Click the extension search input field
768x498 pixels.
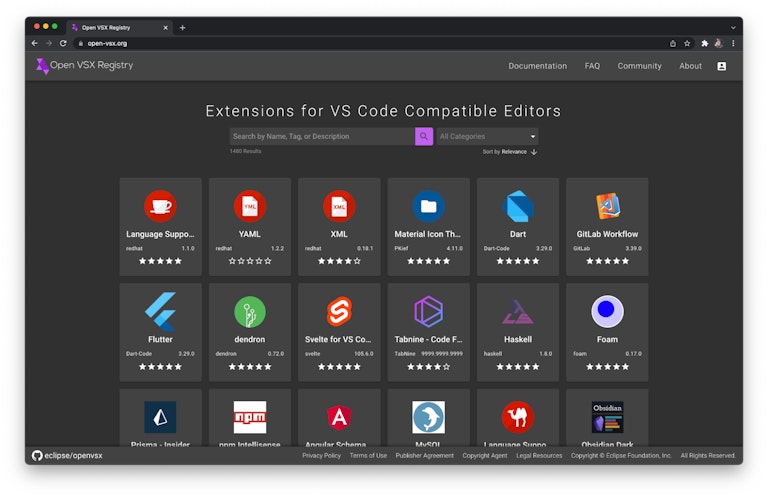322,136
